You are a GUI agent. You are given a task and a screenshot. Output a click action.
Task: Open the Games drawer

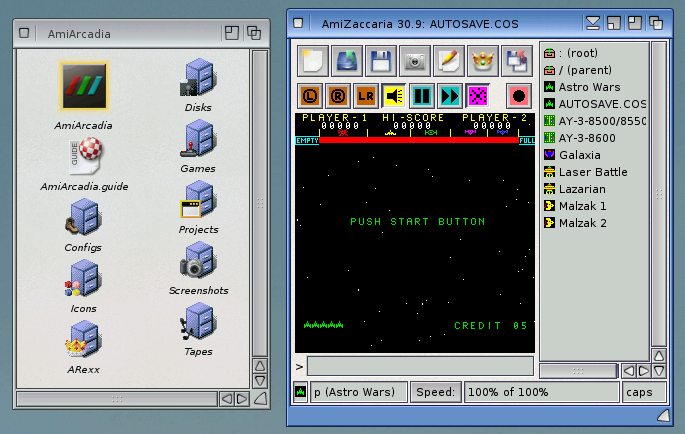[198, 146]
